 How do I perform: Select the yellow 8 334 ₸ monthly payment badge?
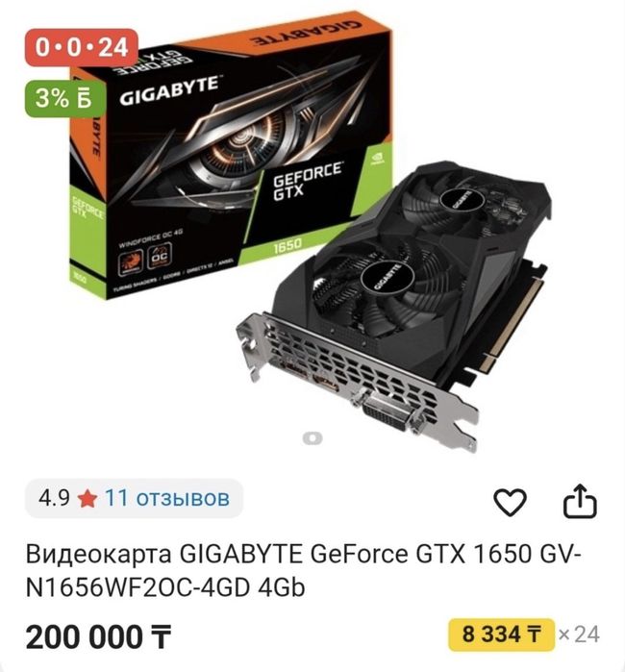[x=501, y=635]
